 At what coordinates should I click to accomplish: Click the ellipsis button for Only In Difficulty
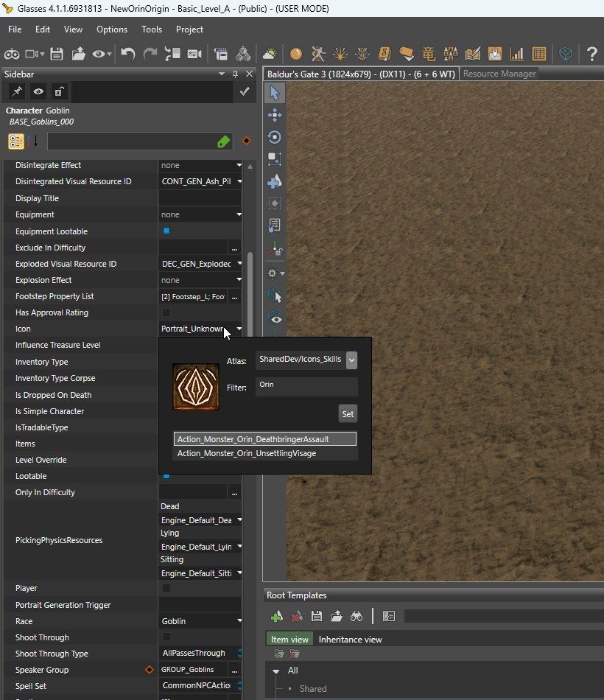click(234, 492)
